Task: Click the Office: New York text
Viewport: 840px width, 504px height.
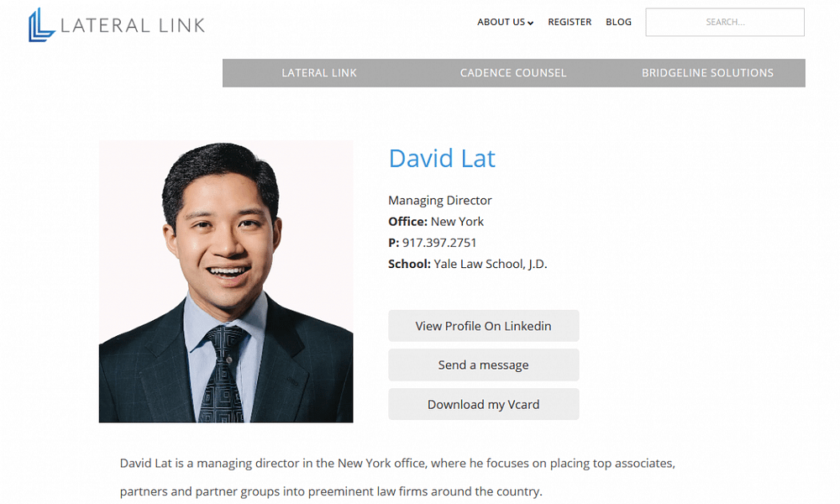Action: 435,222
